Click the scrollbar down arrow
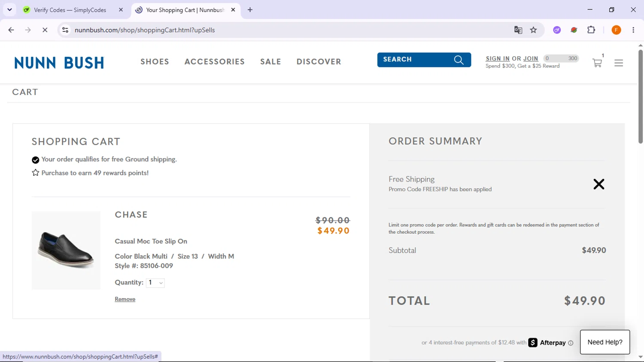Viewport: 644px width, 362px height. (x=641, y=357)
